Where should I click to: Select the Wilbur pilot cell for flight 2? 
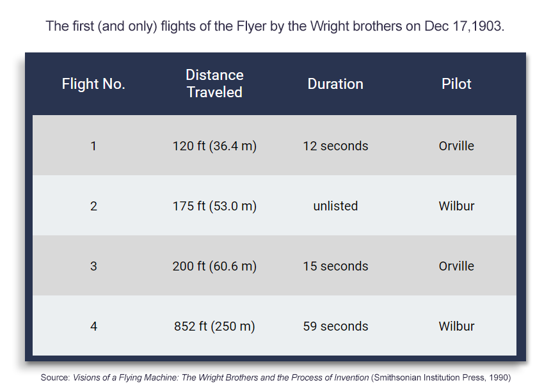click(x=456, y=206)
